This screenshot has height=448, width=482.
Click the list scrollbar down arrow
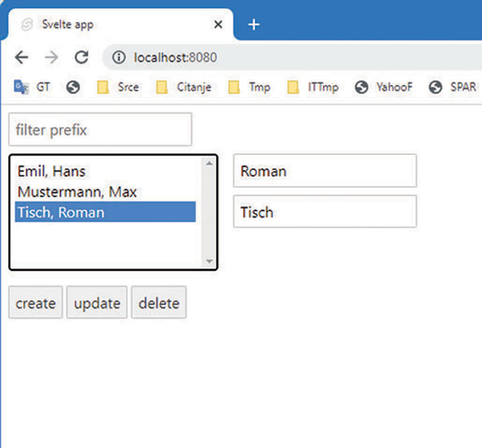(209, 261)
